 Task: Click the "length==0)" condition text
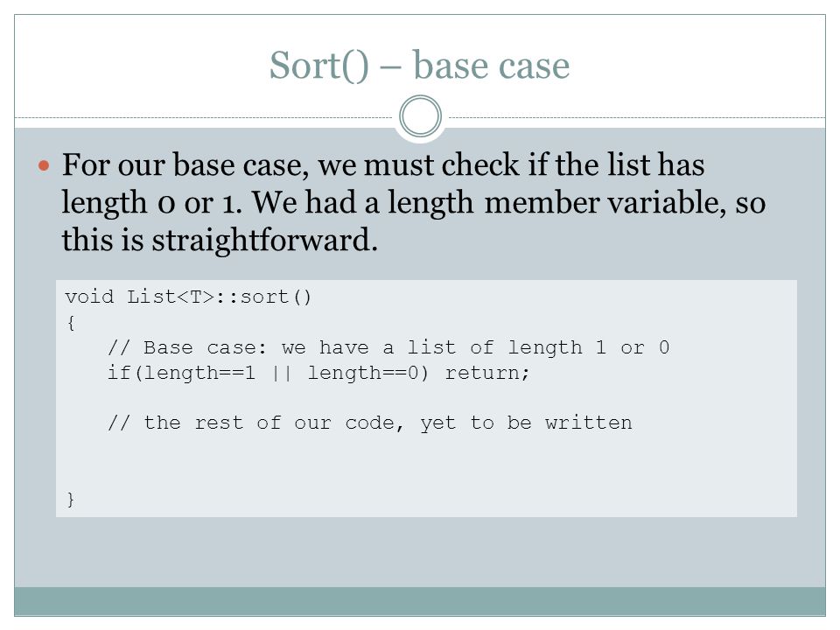click(368, 373)
